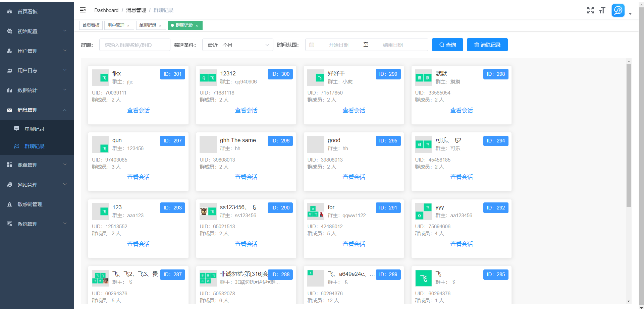This screenshot has width=644, height=309.
Task: Expand the 用户管理 sidebar menu
Action: point(37,51)
